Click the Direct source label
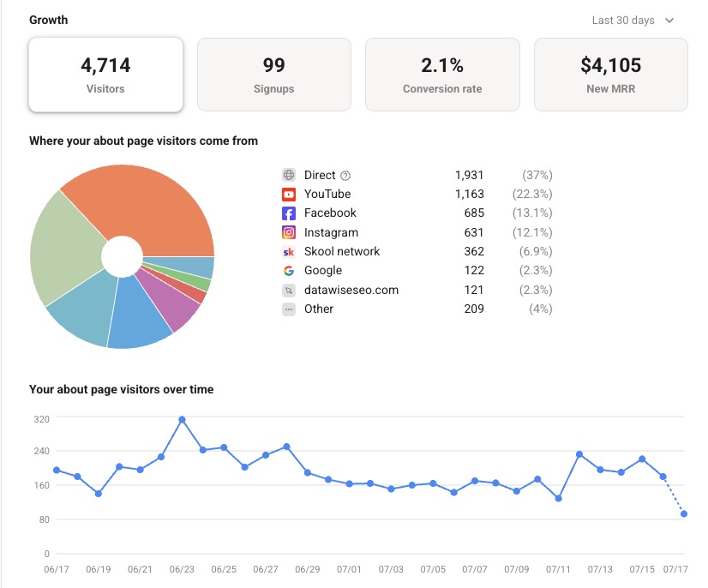The width and height of the screenshot is (708, 588). tap(320, 175)
